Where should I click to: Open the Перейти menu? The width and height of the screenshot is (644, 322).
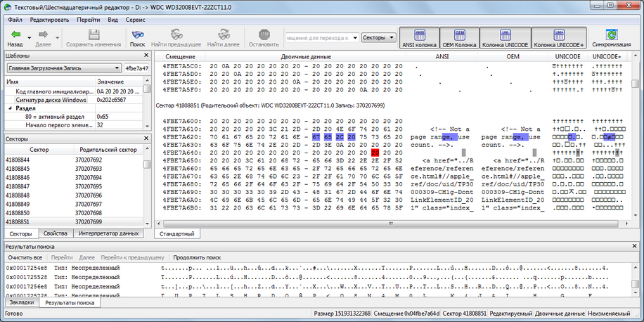click(88, 19)
